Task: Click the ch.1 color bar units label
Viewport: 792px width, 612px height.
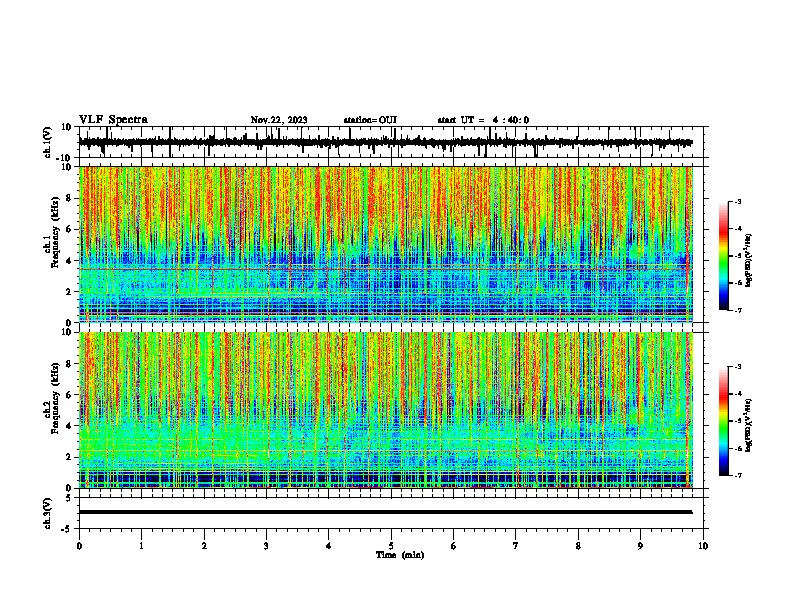Action: [749, 260]
